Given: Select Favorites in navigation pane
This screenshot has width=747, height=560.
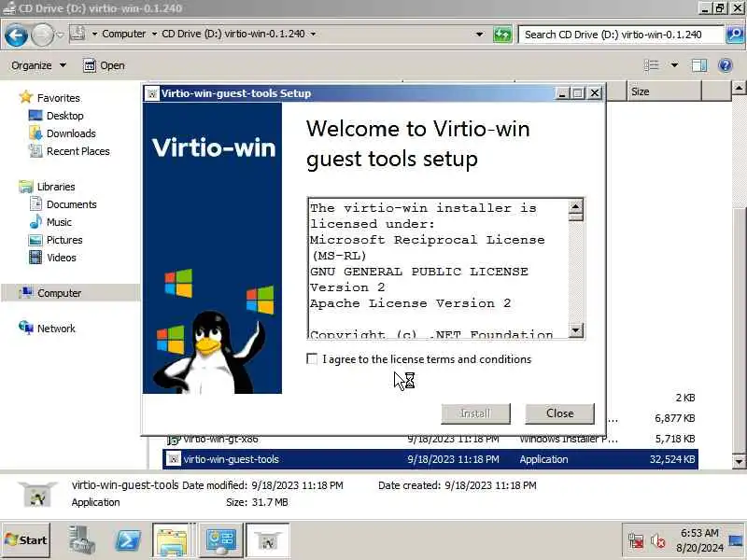Looking at the screenshot, I should (49, 98).
